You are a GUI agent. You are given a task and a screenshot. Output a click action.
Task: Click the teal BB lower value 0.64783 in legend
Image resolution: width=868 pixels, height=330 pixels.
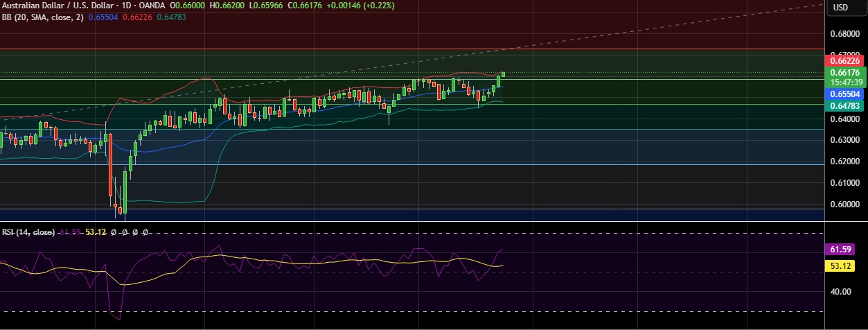click(175, 17)
